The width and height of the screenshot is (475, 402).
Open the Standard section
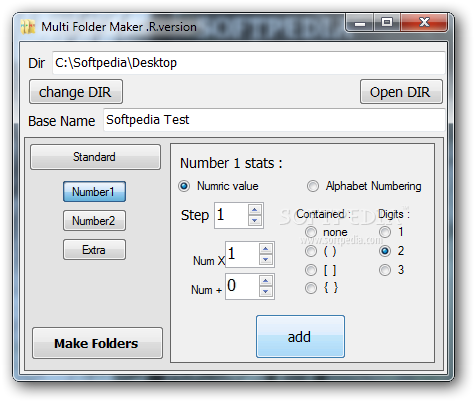[95, 157]
